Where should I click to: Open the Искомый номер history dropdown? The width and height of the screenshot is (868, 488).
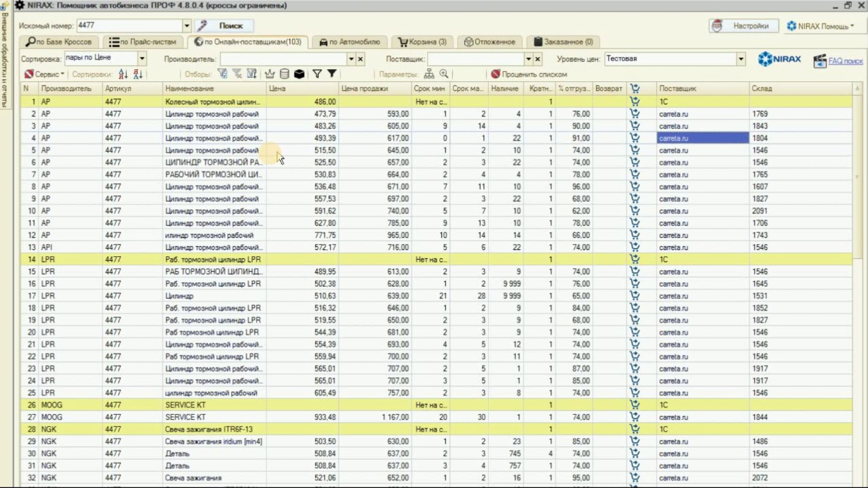pyautogui.click(x=187, y=26)
